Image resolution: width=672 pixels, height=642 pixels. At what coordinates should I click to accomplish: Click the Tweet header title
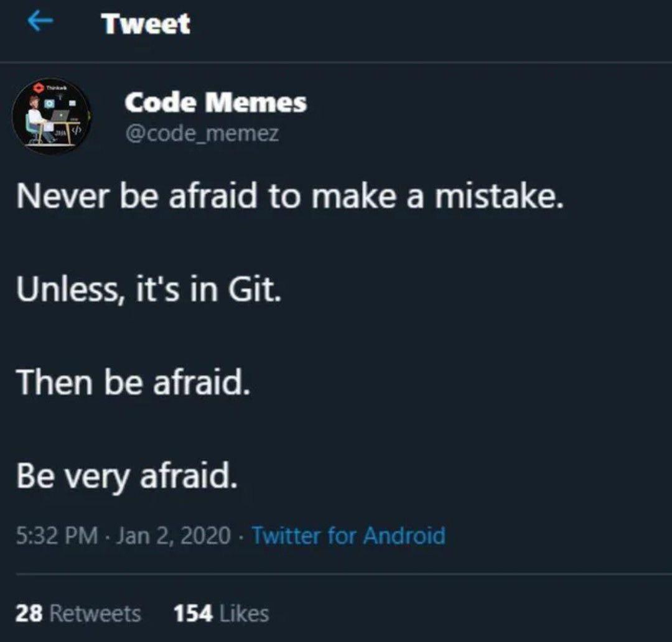pos(146,24)
